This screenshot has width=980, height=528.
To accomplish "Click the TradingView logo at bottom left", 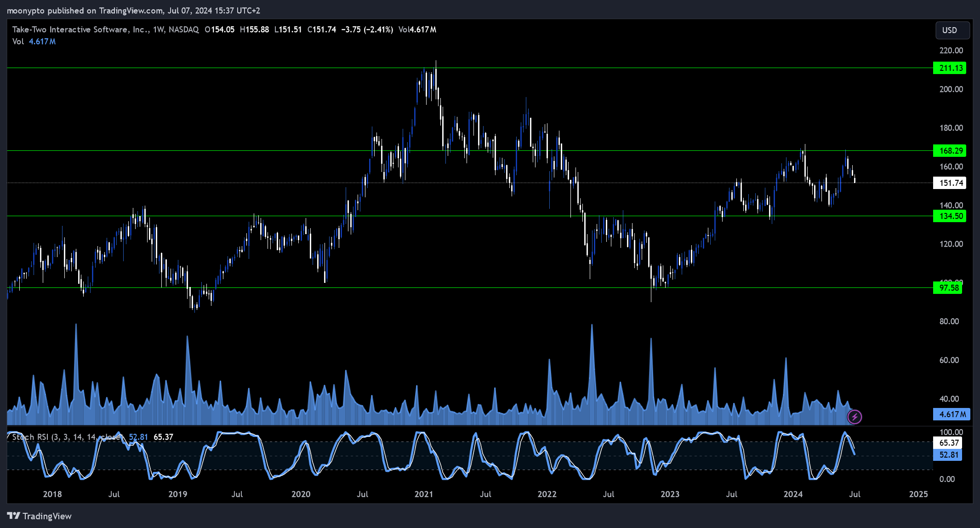I will tap(40, 516).
